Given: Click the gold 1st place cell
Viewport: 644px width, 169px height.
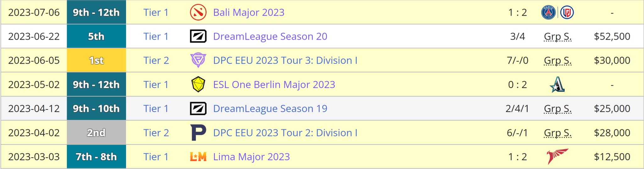Looking at the screenshot, I should [96, 60].
